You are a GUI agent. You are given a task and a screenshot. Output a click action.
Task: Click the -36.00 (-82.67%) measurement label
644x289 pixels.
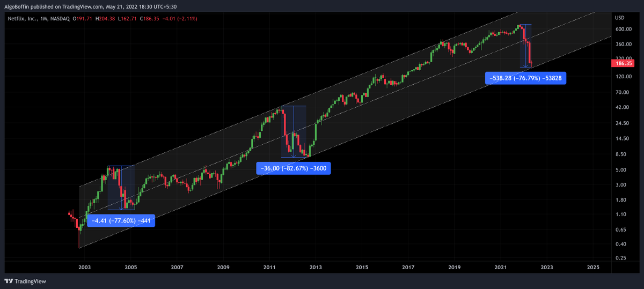coord(294,168)
